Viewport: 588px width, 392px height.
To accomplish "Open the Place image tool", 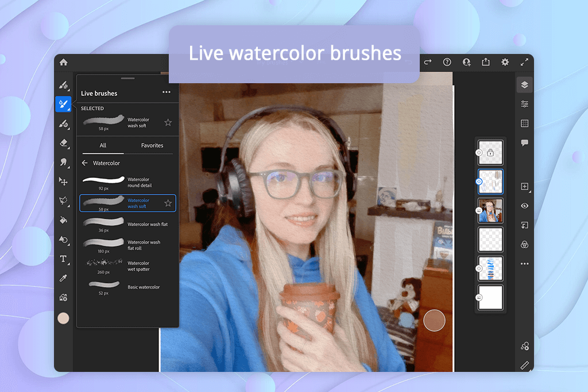I will (x=63, y=297).
